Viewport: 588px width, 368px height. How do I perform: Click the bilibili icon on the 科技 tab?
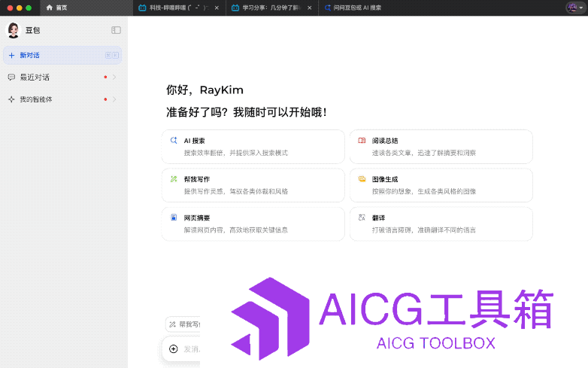[x=142, y=8]
